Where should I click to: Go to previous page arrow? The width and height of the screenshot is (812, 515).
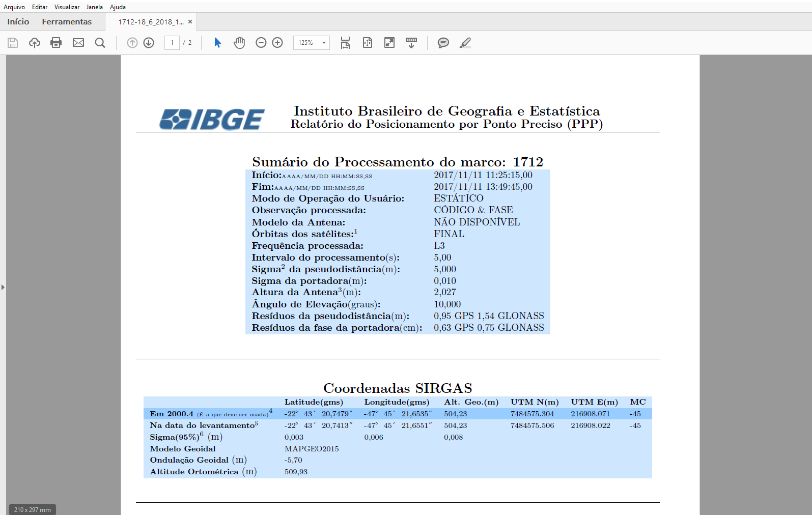pos(132,43)
